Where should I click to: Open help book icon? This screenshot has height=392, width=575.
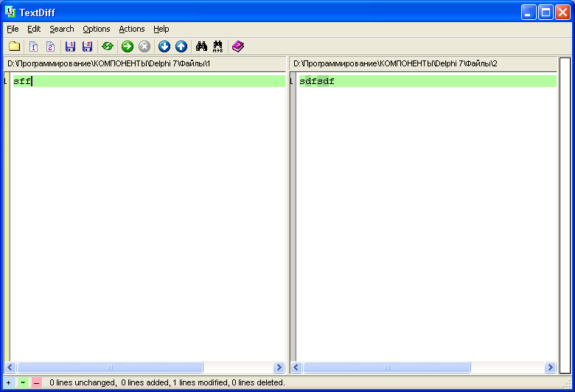pos(238,46)
